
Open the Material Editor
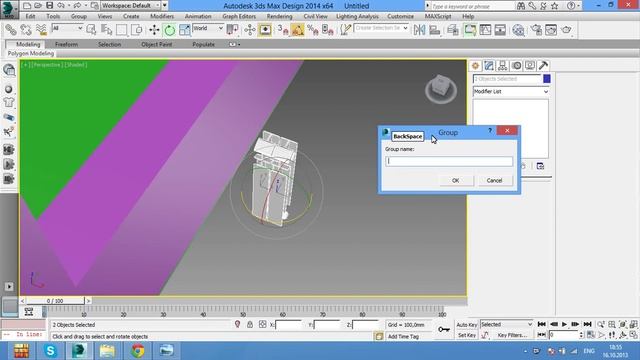518,30
